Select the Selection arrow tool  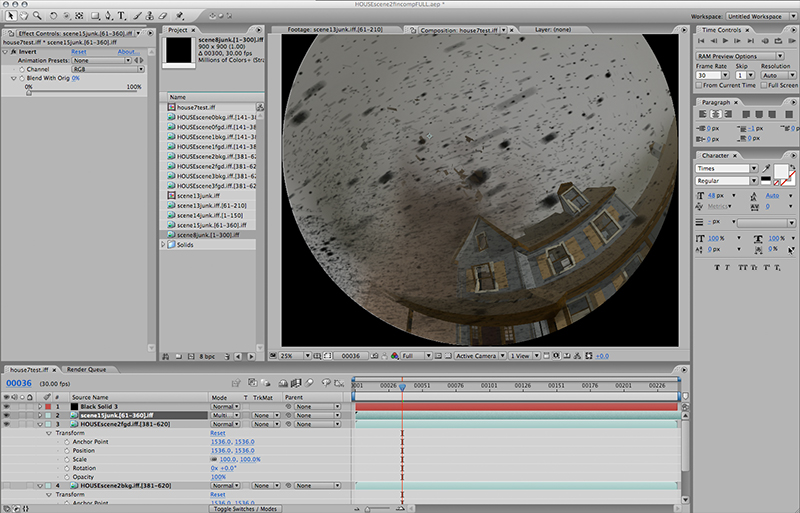tap(10, 16)
